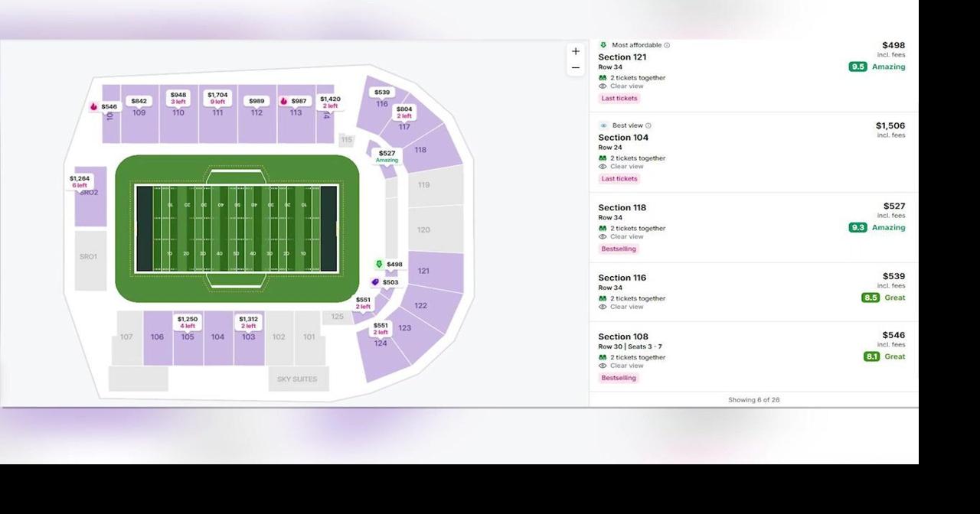The width and height of the screenshot is (980, 514).
Task: Click the green tickets-together icon for Section 121
Action: click(x=602, y=77)
